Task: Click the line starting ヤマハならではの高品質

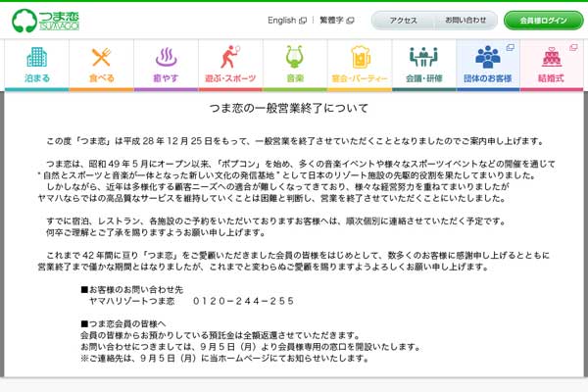Action: pos(272,198)
